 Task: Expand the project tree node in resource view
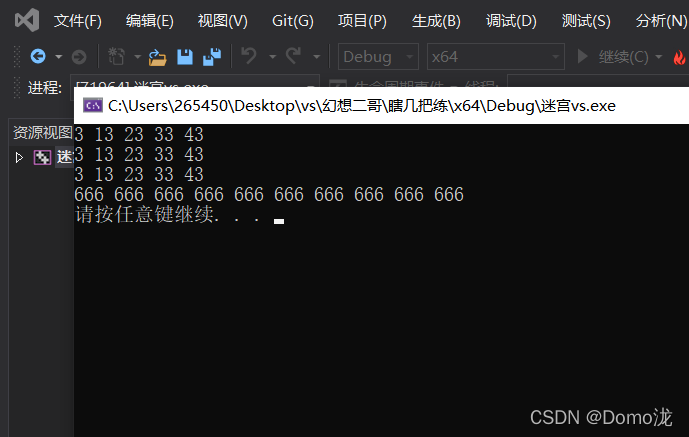click(x=19, y=157)
